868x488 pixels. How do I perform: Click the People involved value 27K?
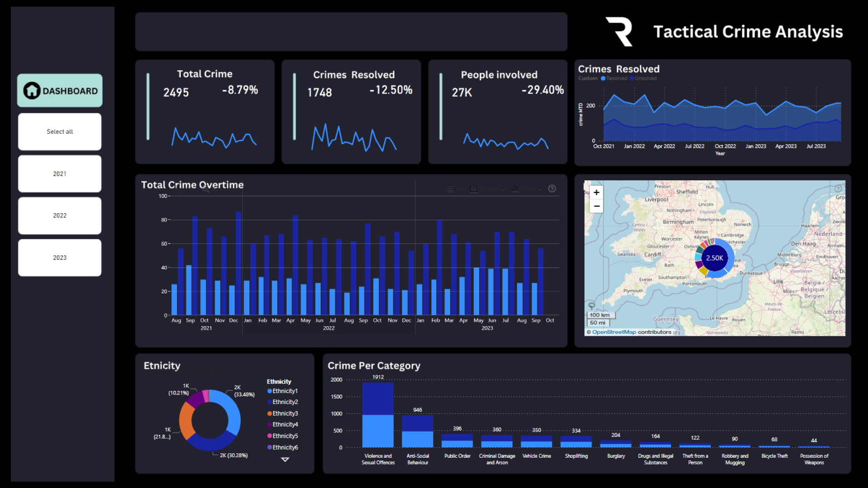(x=462, y=93)
